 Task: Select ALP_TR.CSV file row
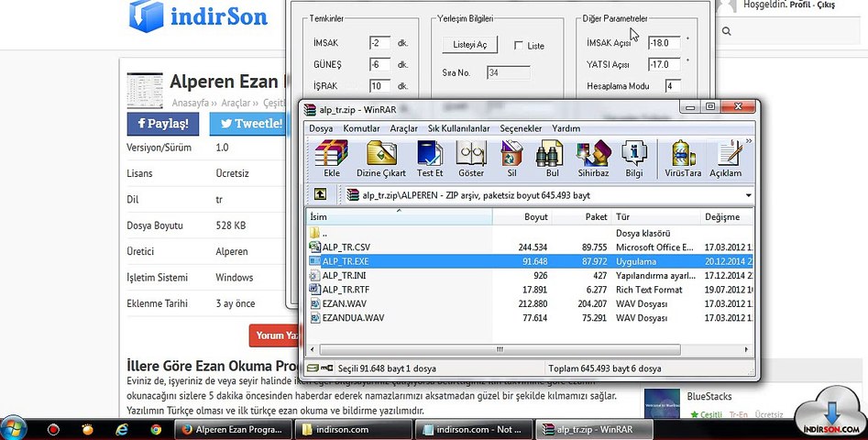tap(531, 247)
